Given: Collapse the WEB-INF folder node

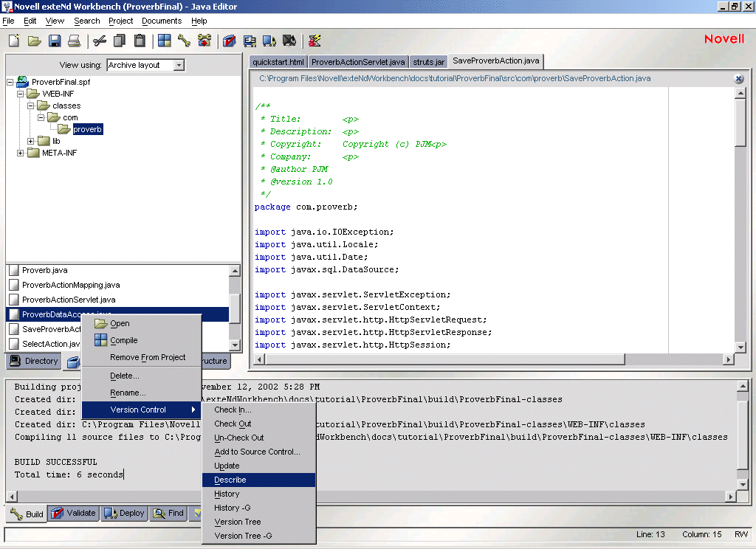Looking at the screenshot, I should pos(20,94).
